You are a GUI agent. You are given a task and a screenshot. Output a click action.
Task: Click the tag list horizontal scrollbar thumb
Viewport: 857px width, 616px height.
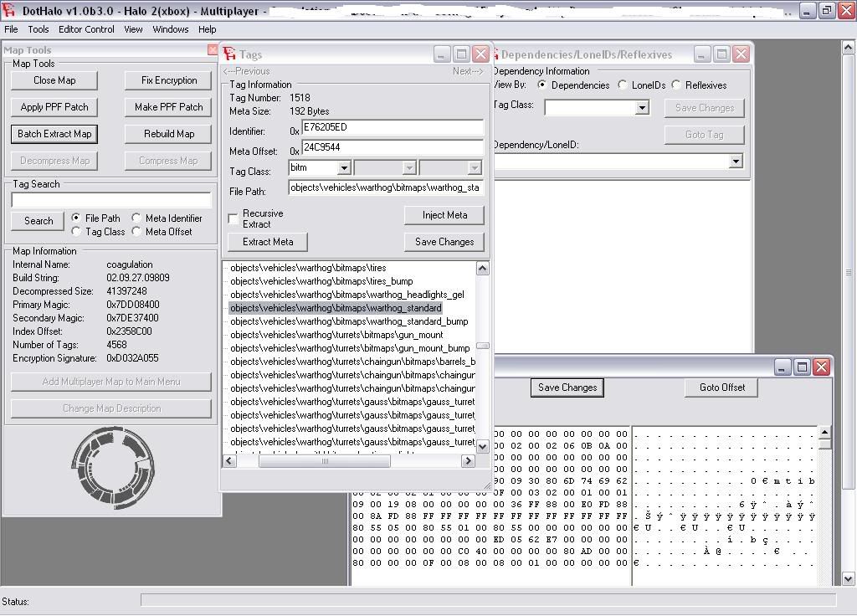coord(325,461)
